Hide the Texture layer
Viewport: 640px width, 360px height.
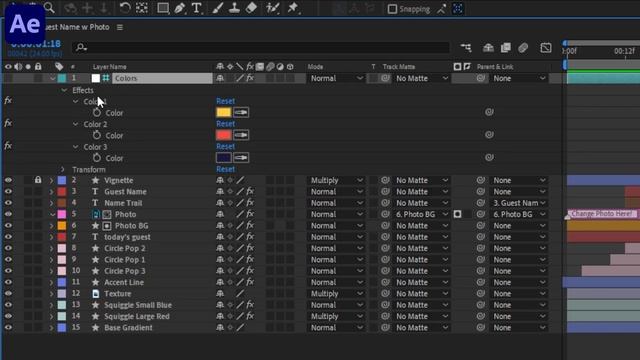[8, 293]
